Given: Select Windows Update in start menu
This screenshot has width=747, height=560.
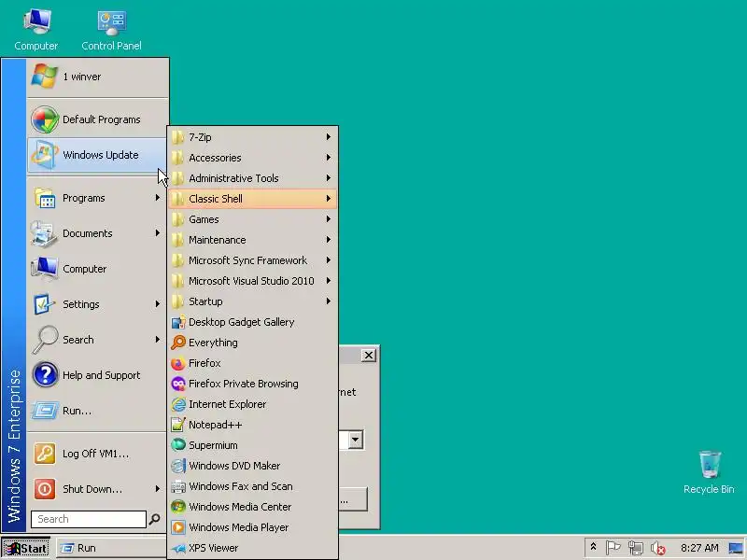Looking at the screenshot, I should [x=97, y=155].
